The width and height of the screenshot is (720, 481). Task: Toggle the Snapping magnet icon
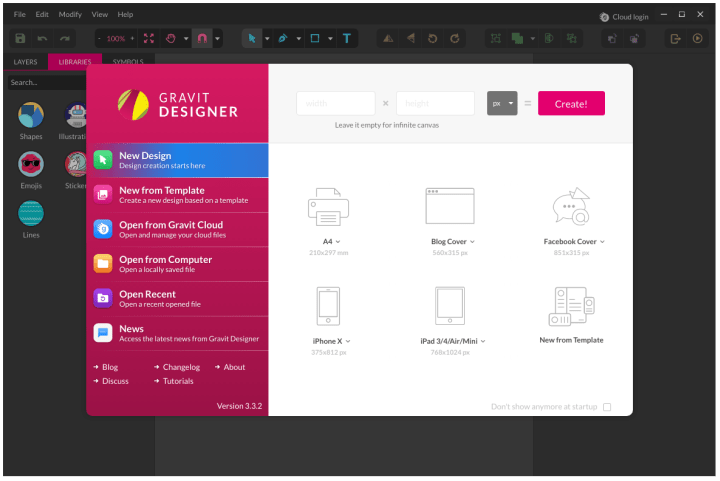(x=202, y=39)
